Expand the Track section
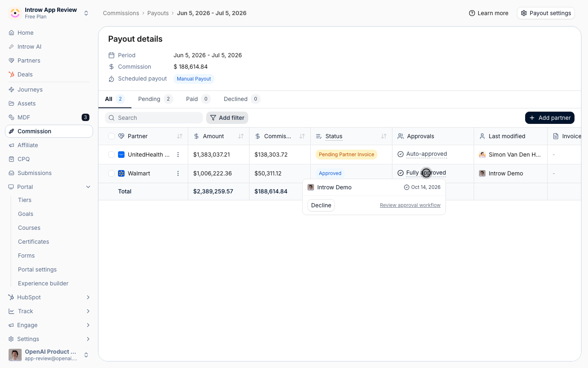Viewport: 588px width, 368px height. point(88,311)
